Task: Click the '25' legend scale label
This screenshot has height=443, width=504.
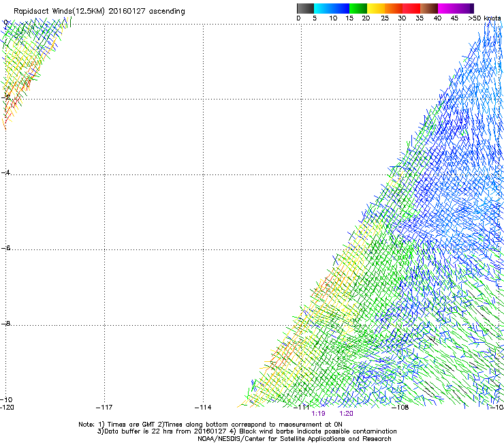Action: click(x=385, y=18)
